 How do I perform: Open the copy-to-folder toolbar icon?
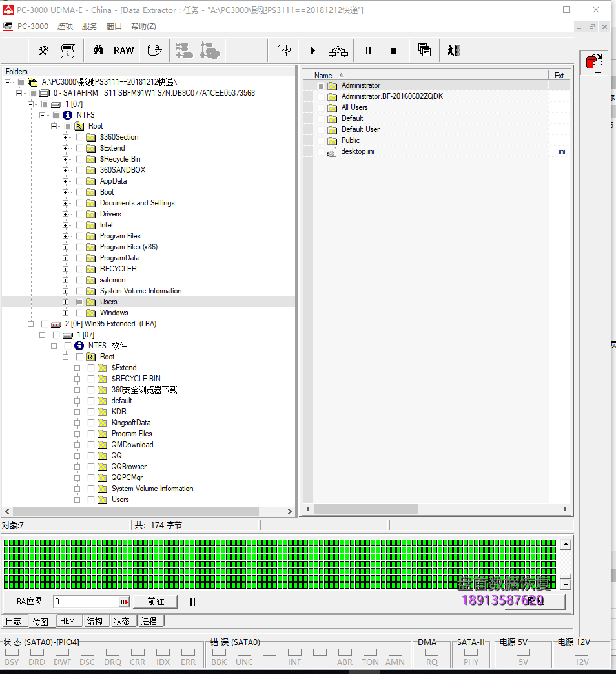[x=284, y=50]
